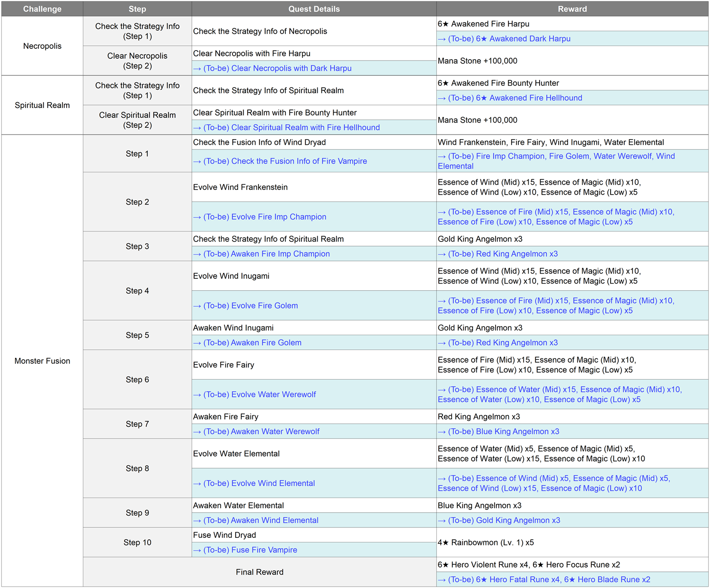Click the to-be Fuse Fire Vampire line
The image size is (710, 588).
(x=250, y=550)
